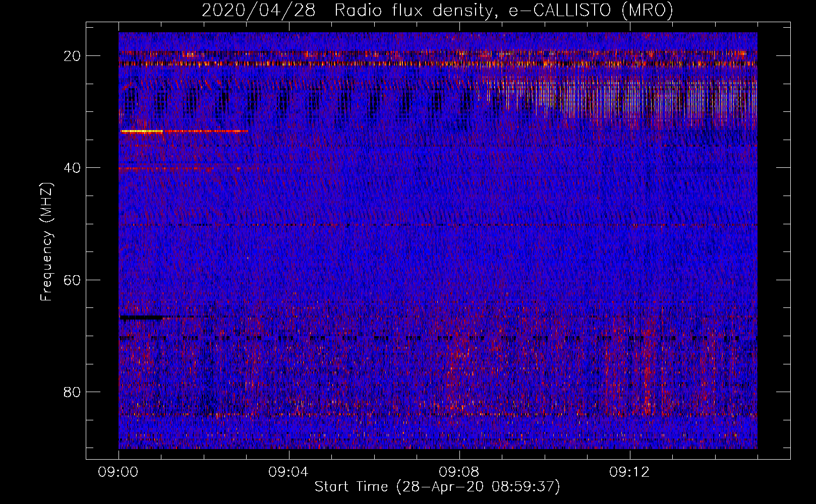The height and width of the screenshot is (504, 816).
Task: Click the '60' frequency tick label
Action: (x=73, y=280)
